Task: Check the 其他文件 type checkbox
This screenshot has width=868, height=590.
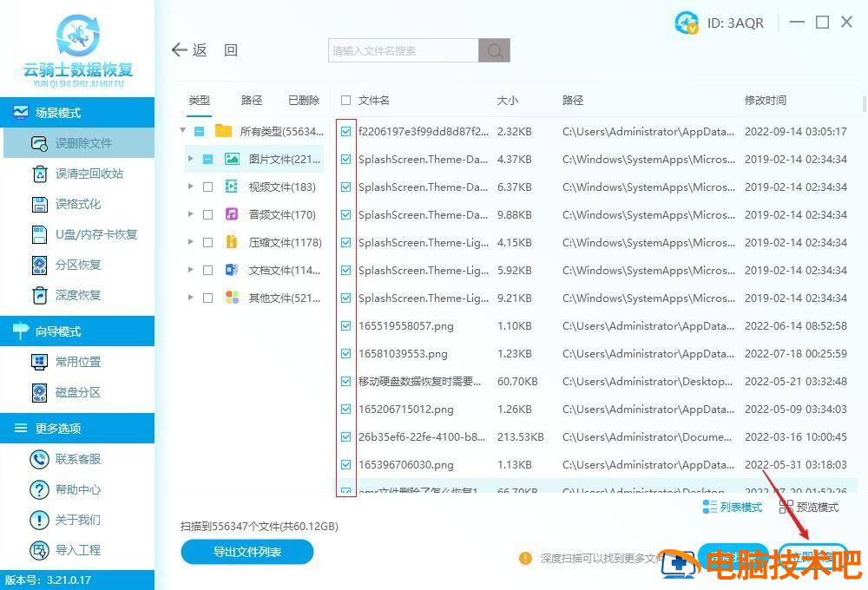Action: tap(208, 298)
